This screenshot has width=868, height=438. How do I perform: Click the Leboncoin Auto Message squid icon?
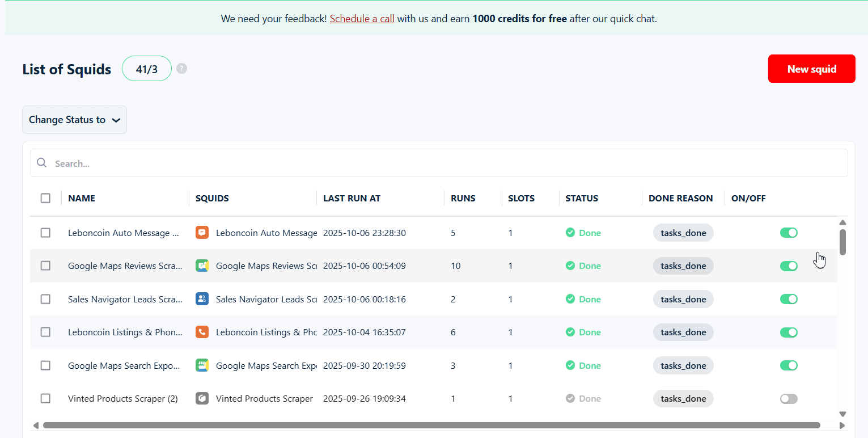202,233
